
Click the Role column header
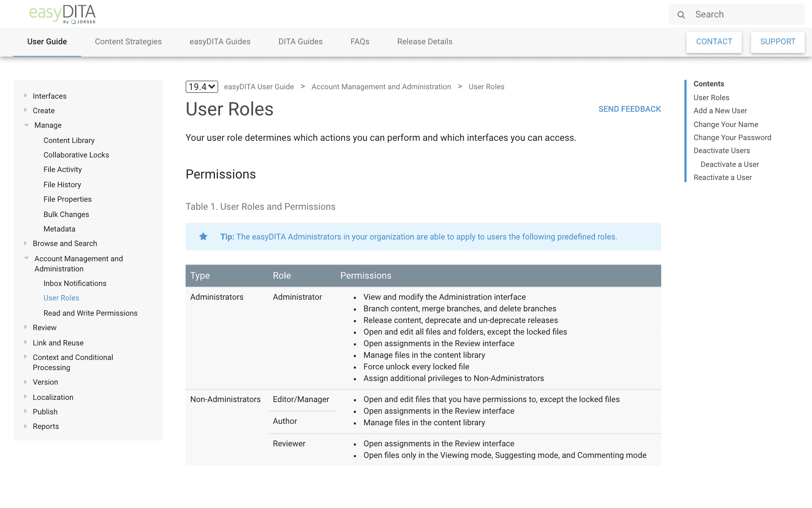coord(282,276)
